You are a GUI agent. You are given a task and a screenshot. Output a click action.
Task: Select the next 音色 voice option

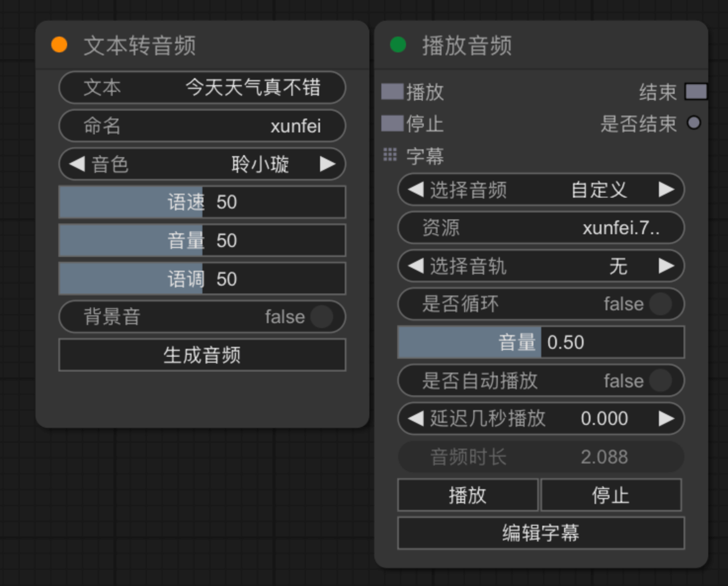coord(328,165)
